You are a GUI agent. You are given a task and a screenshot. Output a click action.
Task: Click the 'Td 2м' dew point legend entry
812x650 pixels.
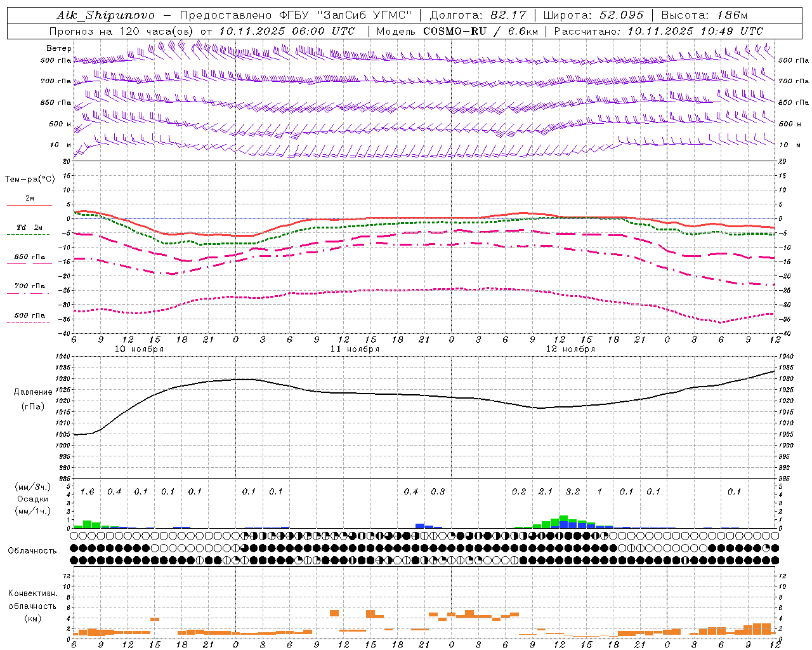point(30,227)
